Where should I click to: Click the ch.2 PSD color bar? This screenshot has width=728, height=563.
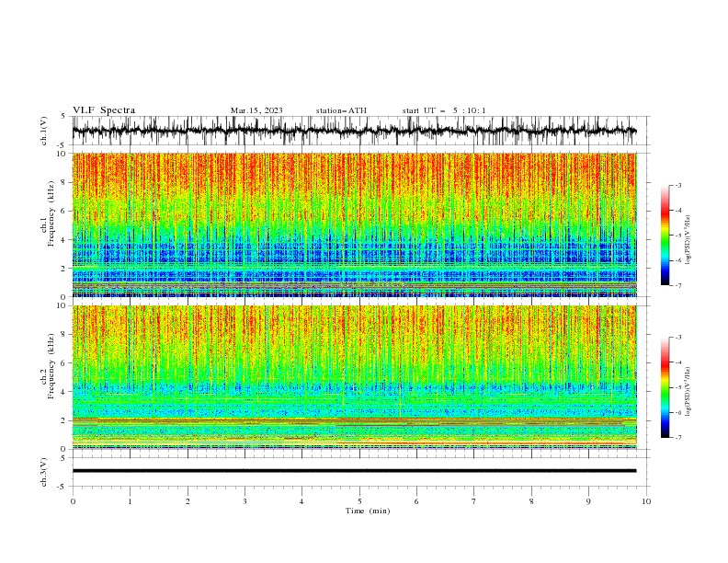point(665,387)
